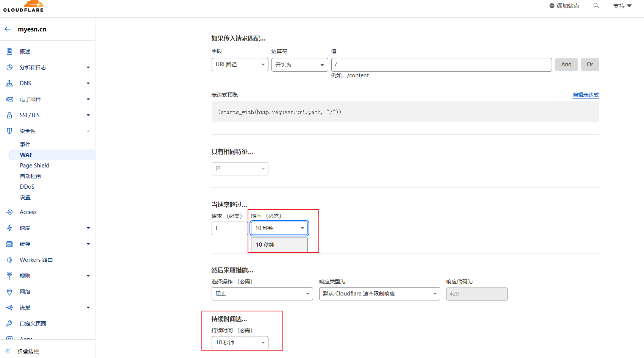Go to Page Shield in sidebar
Image resolution: width=644 pixels, height=358 pixels.
click(x=34, y=166)
